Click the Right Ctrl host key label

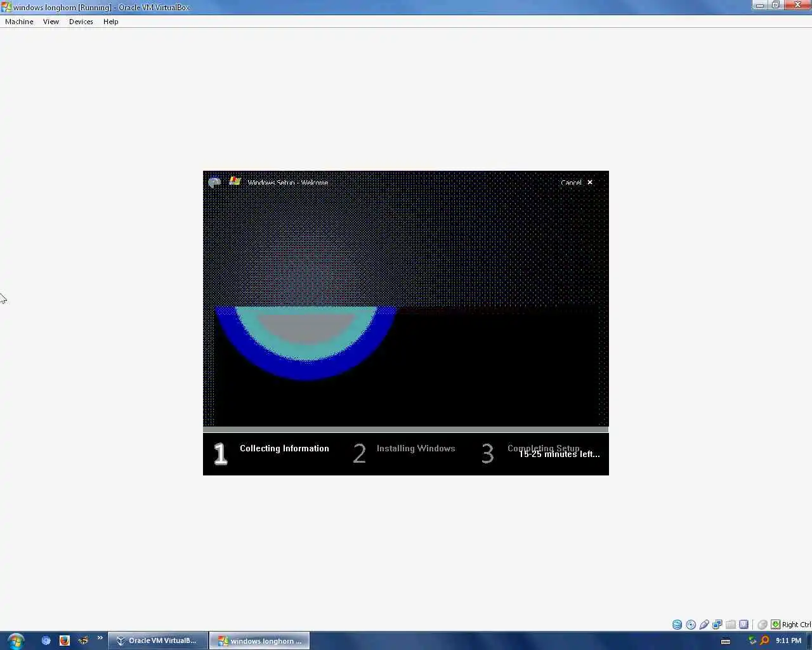pyautogui.click(x=796, y=625)
